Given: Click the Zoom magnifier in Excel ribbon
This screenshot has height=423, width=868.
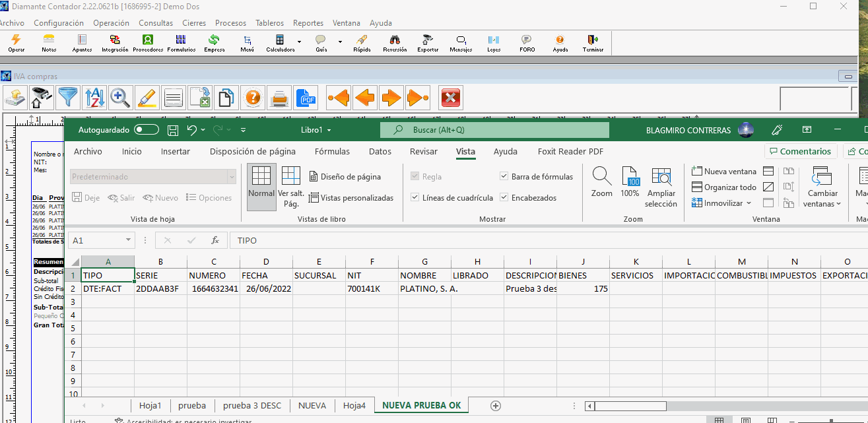Looking at the screenshot, I should (601, 182).
